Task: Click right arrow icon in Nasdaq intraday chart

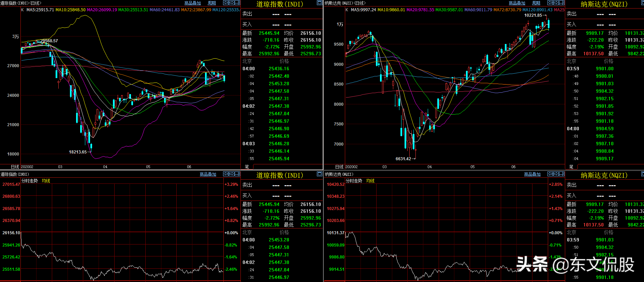Action: click(556, 174)
